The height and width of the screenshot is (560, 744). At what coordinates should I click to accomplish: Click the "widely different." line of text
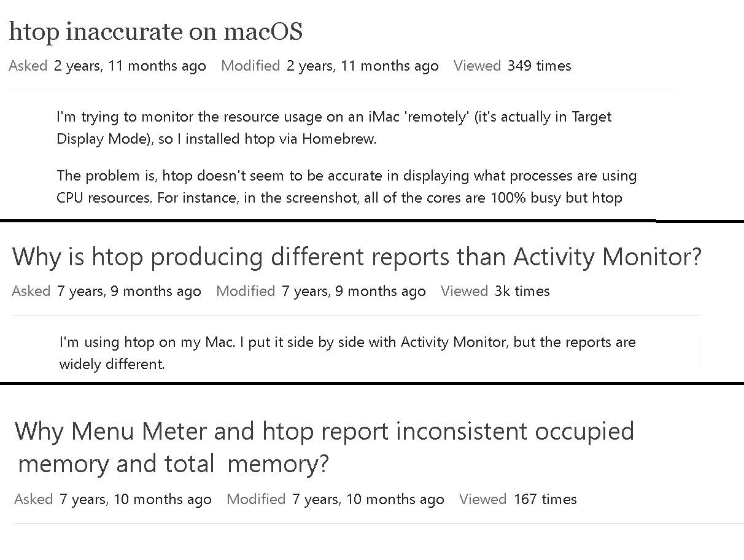point(112,364)
